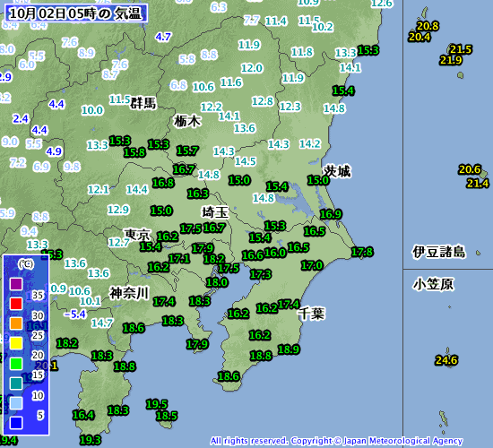The image size is (493, 448).
Task: Click the 12.9 temperature reading
Action: coord(118,210)
